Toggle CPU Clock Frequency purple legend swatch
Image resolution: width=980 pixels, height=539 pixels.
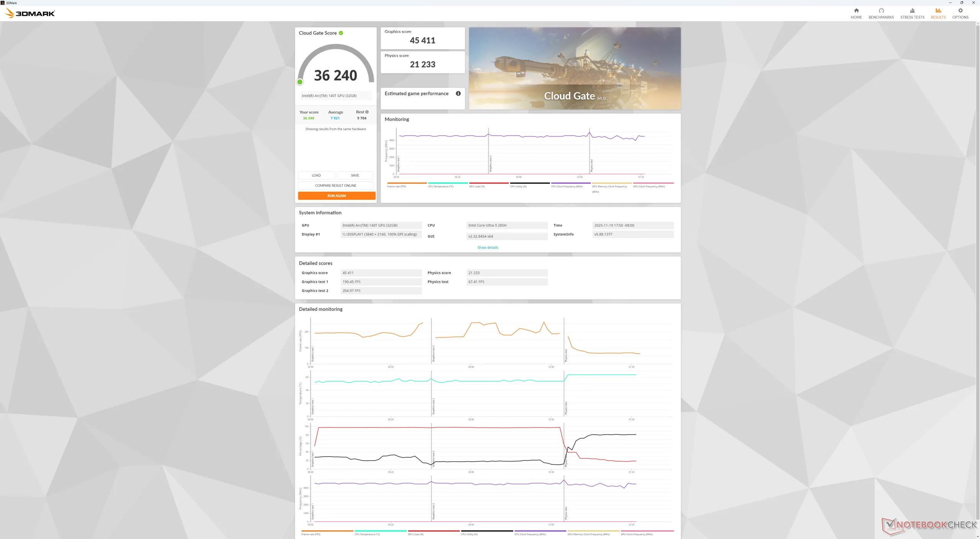[x=570, y=183]
